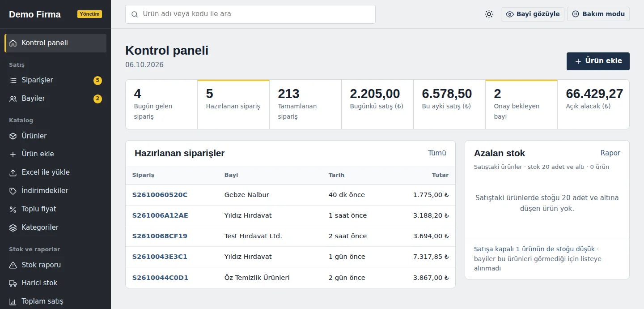Click the Bugün gelen sipariş stat card
Viewport: 644px width, 309px height.
pyautogui.click(x=161, y=104)
